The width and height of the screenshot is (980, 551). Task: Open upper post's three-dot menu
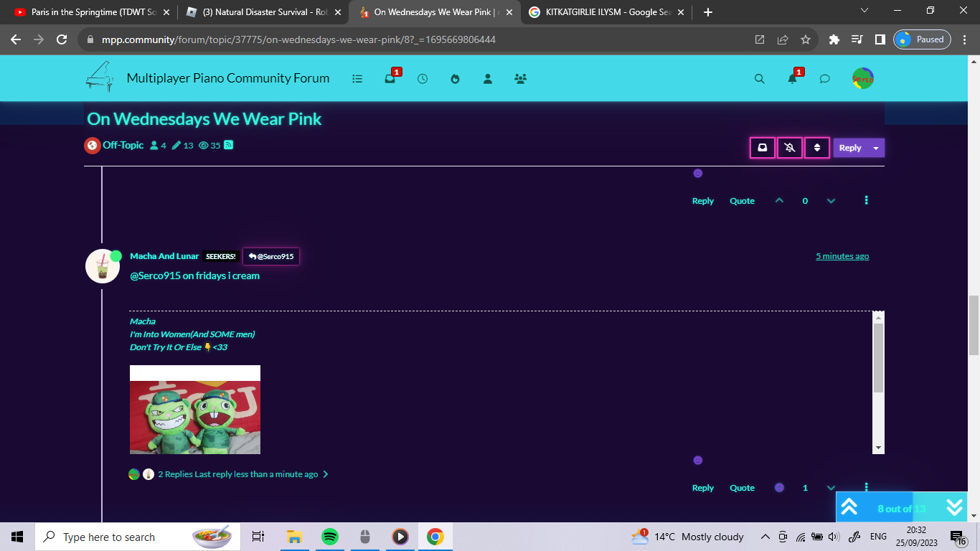coord(867,200)
